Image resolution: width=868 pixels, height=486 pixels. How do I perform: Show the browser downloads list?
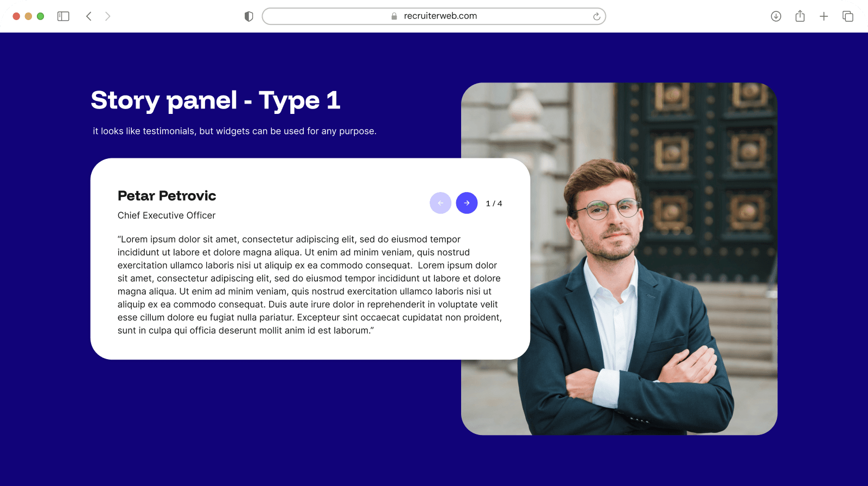click(776, 16)
